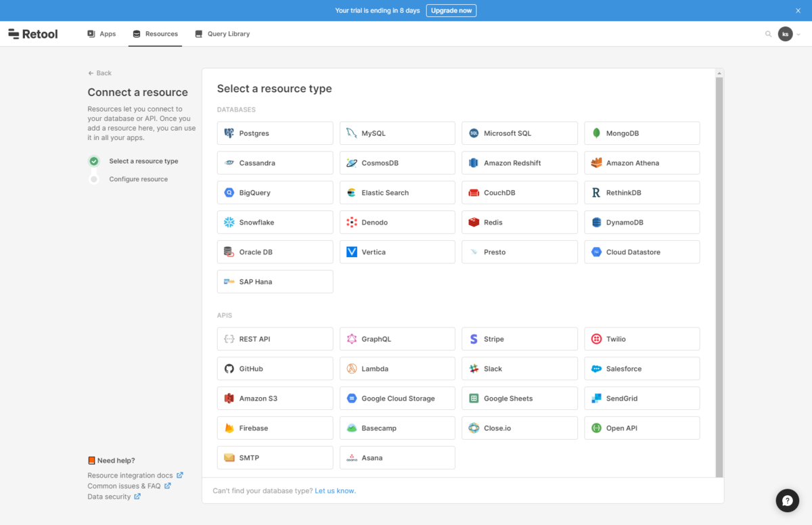This screenshot has width=812, height=525.
Task: Click the Upgrade now button
Action: coord(451,11)
